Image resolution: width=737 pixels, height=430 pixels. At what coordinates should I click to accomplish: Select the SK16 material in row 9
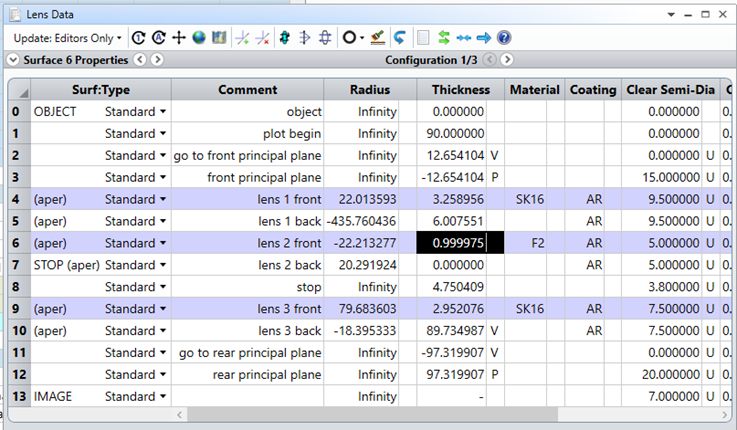tap(526, 309)
